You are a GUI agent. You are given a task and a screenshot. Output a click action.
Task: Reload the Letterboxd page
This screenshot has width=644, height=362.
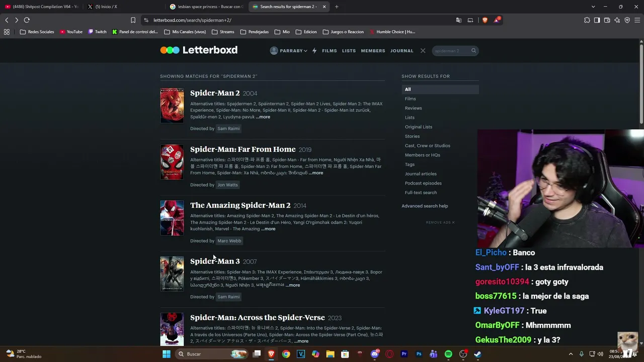click(27, 20)
